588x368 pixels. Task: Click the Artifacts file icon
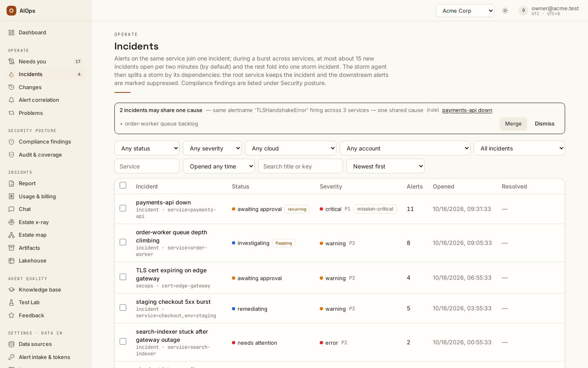click(x=11, y=248)
